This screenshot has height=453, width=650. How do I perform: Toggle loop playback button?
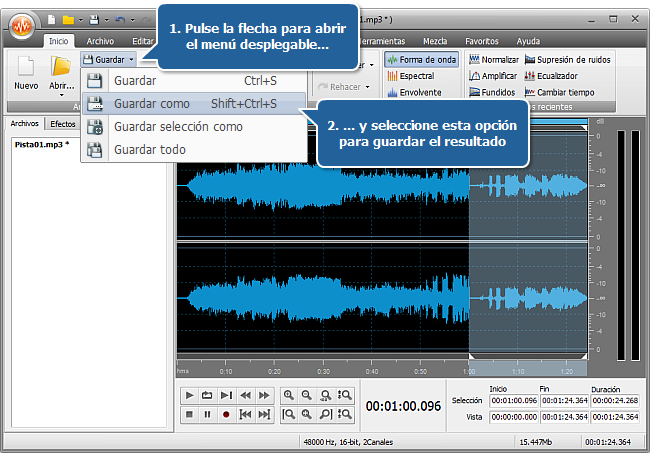click(207, 395)
